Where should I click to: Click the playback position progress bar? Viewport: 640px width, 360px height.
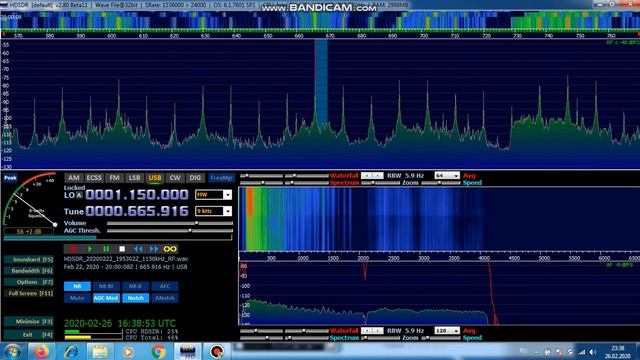tap(118, 237)
